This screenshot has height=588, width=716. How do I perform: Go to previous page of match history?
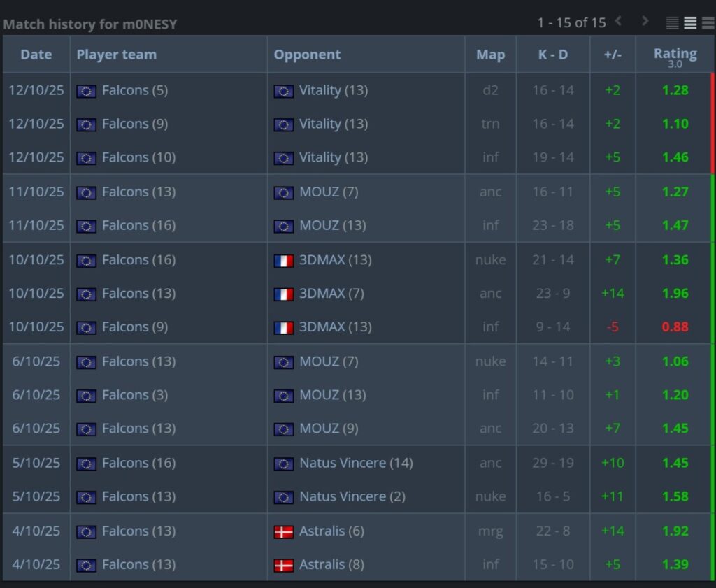pos(618,22)
